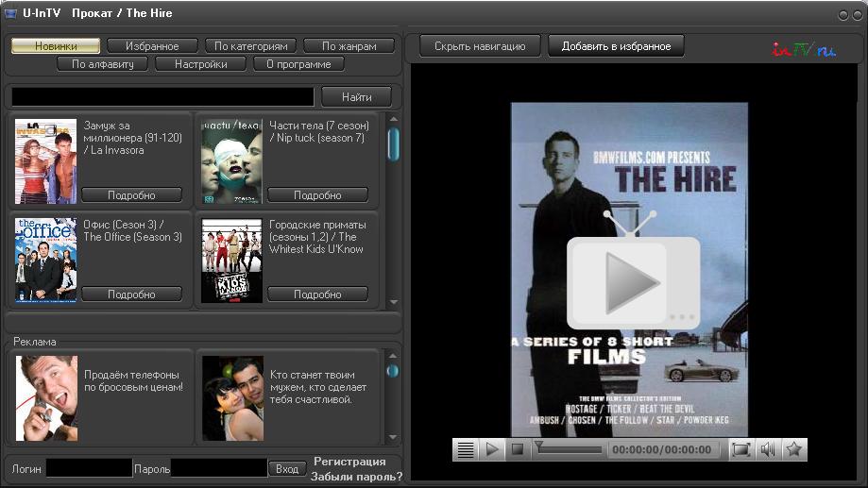
Task: Focus the Логин input field
Action: pos(89,468)
